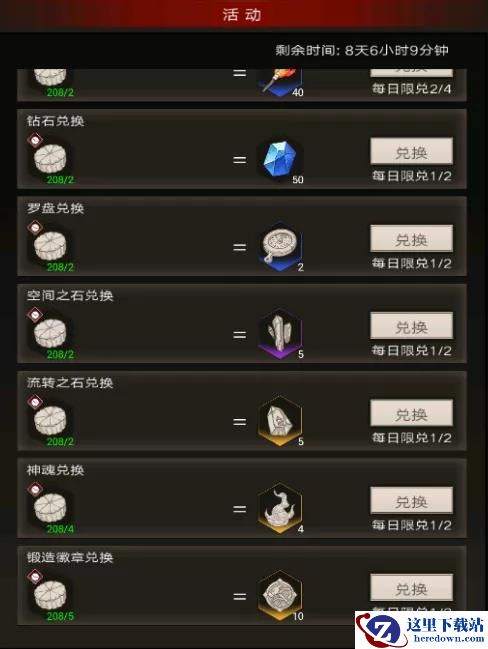Click 兑换 button for 神魂兑换
The height and width of the screenshot is (649, 488).
411,501
